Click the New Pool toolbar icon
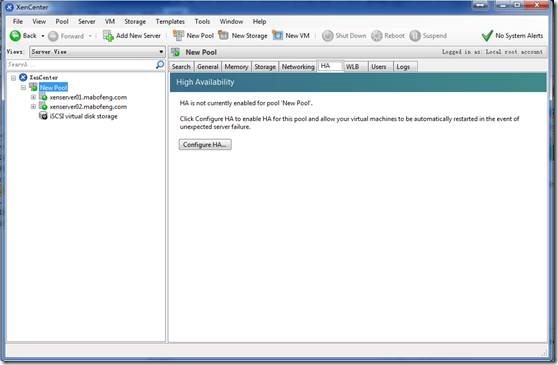 point(178,35)
